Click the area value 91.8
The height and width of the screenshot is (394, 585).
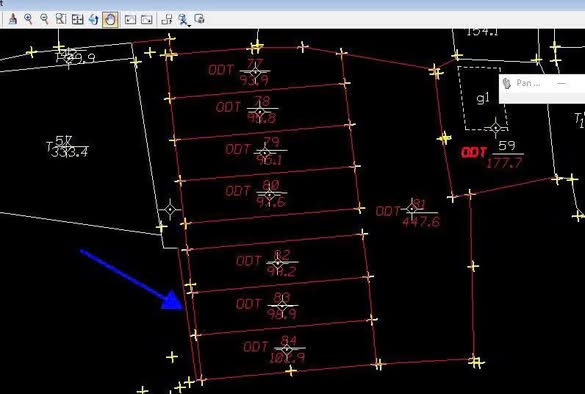(x=262, y=118)
